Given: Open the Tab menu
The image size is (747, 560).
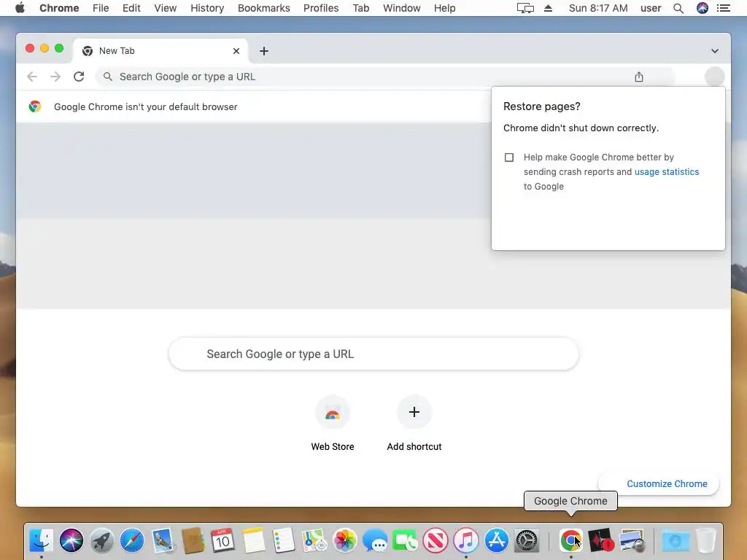Looking at the screenshot, I should click(x=360, y=8).
